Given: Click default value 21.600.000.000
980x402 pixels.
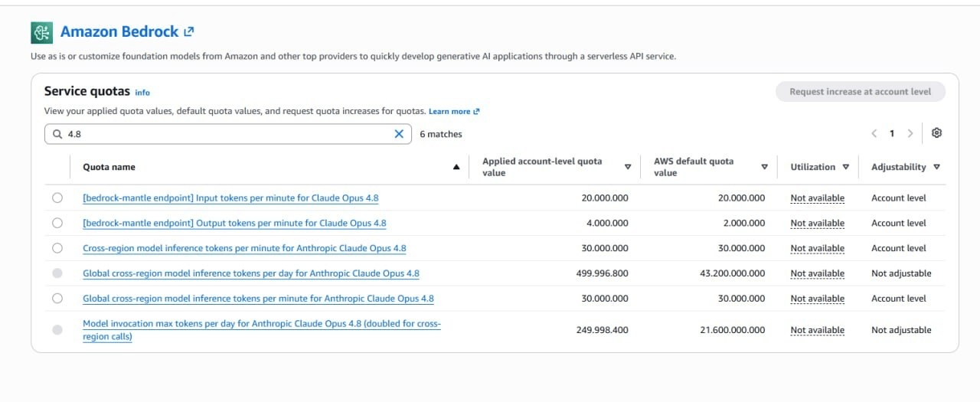Looking at the screenshot, I should (731, 330).
